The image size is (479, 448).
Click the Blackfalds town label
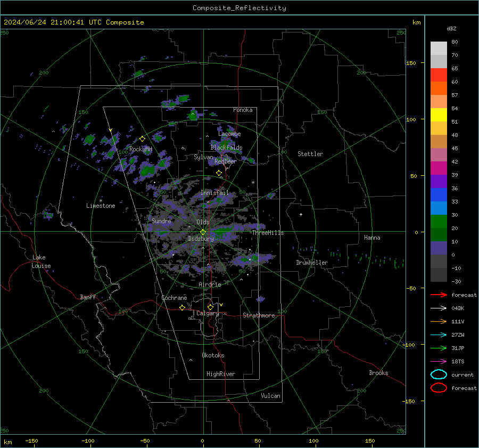[x=226, y=148]
